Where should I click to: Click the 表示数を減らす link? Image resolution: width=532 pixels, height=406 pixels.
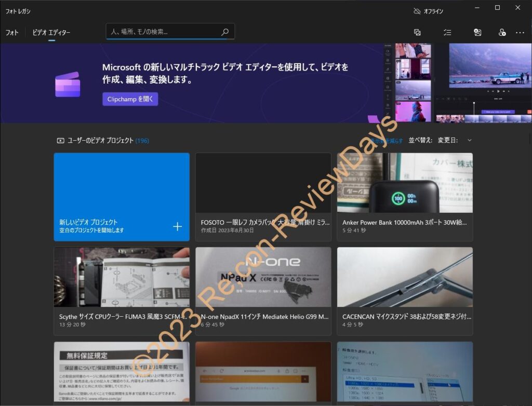click(x=387, y=140)
